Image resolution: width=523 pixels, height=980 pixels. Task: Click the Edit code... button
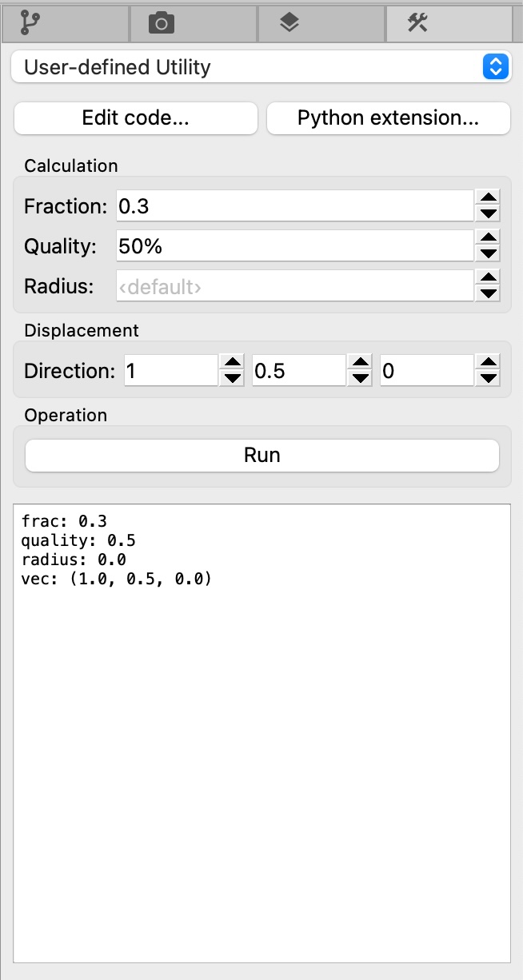[135, 118]
